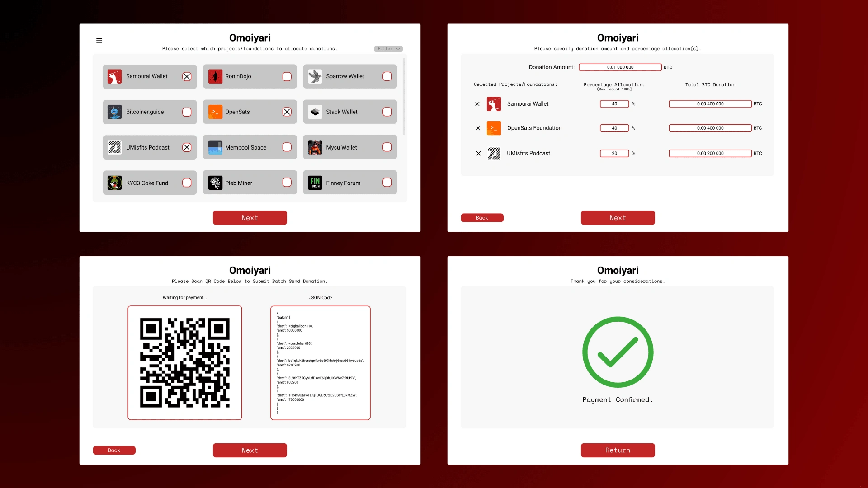Select OpenSats project icon
This screenshot has height=488, width=868.
coord(215,112)
